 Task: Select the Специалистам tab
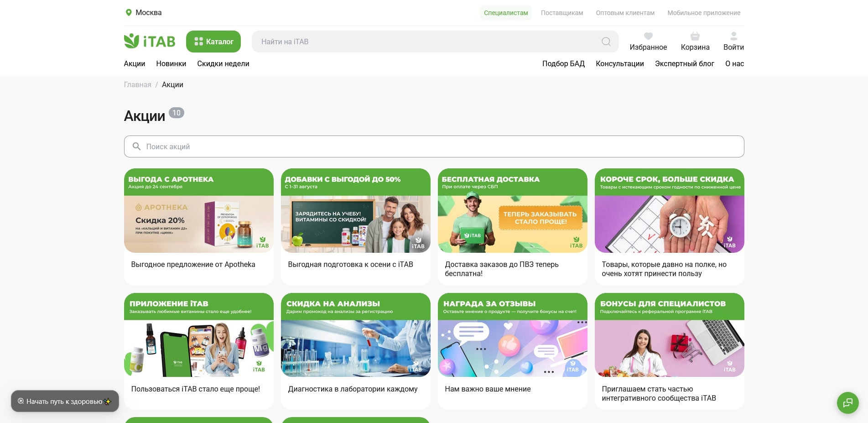(x=505, y=13)
